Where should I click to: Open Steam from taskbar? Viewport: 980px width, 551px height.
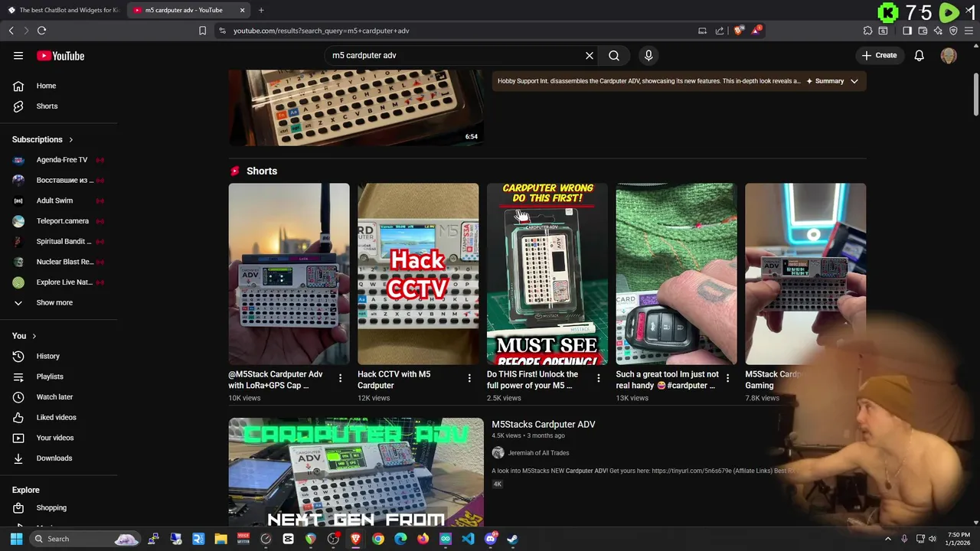point(512,539)
